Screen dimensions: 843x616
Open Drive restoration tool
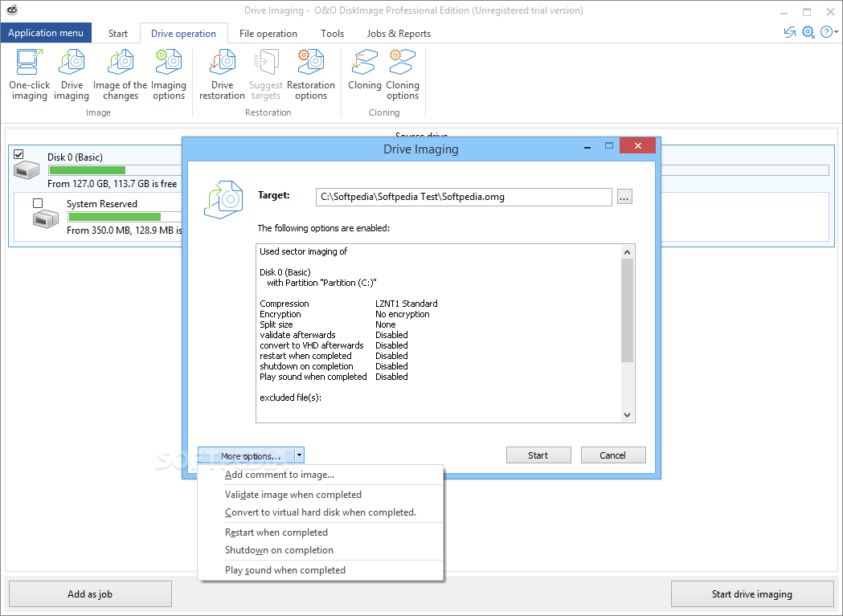pos(222,75)
